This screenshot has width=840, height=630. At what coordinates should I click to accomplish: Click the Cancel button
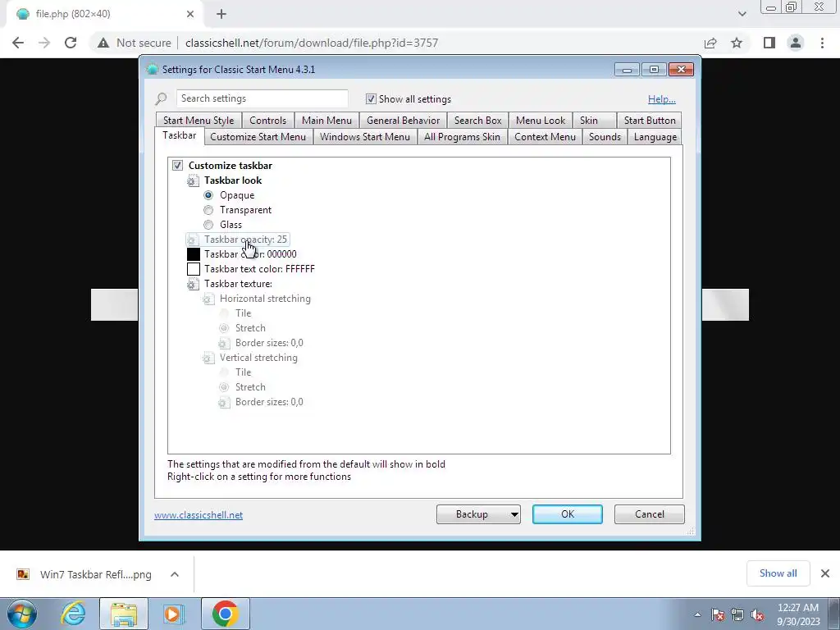(x=650, y=514)
